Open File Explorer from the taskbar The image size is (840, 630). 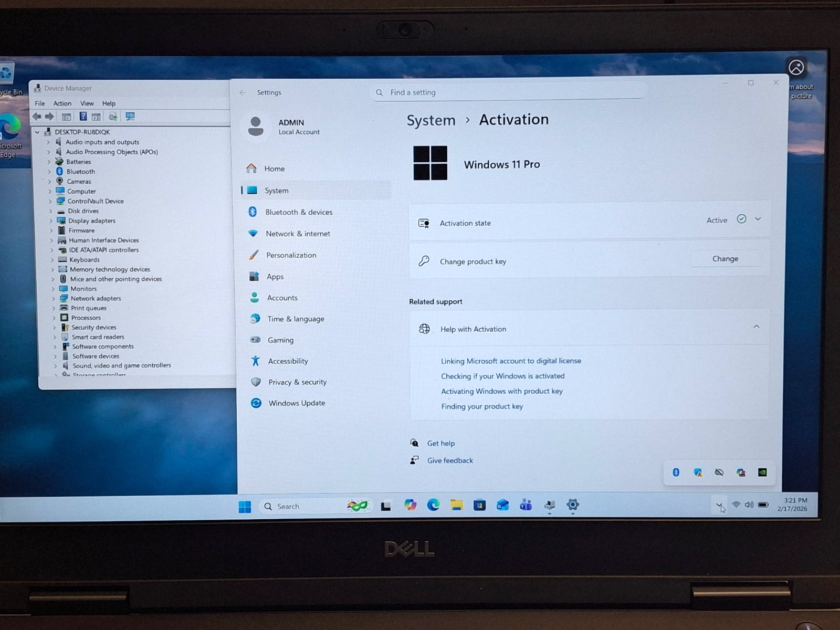456,505
